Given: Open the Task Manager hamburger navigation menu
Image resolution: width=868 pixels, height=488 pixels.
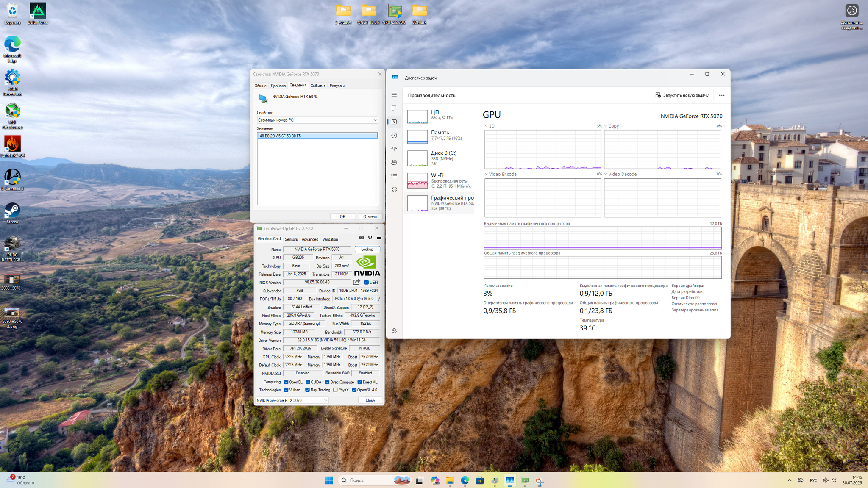Looking at the screenshot, I should point(394,95).
